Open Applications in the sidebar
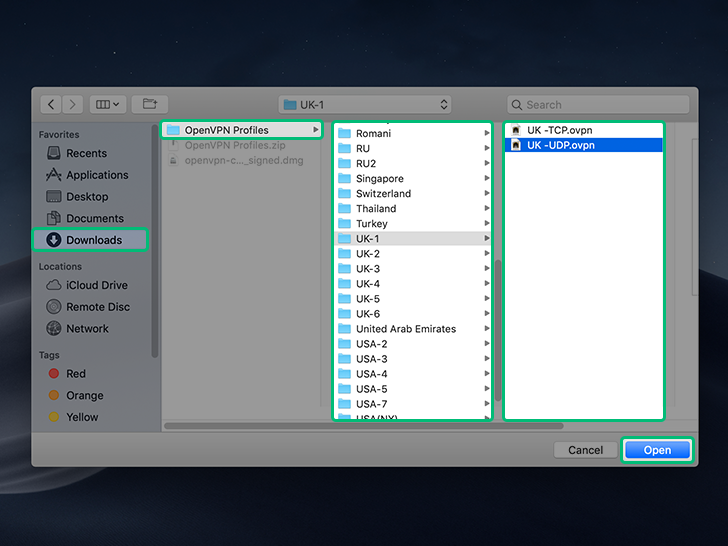This screenshot has height=546, width=728. click(x=97, y=175)
